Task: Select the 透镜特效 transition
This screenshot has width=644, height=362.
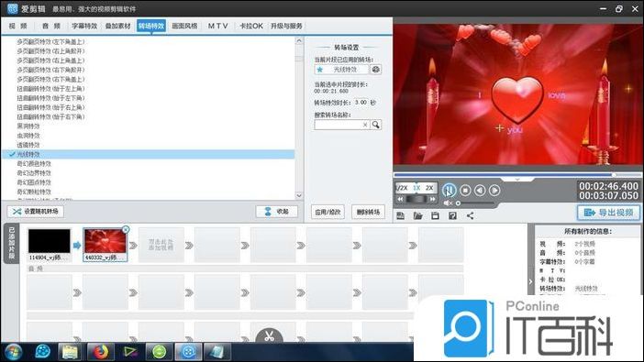Action: pyautogui.click(x=28, y=145)
